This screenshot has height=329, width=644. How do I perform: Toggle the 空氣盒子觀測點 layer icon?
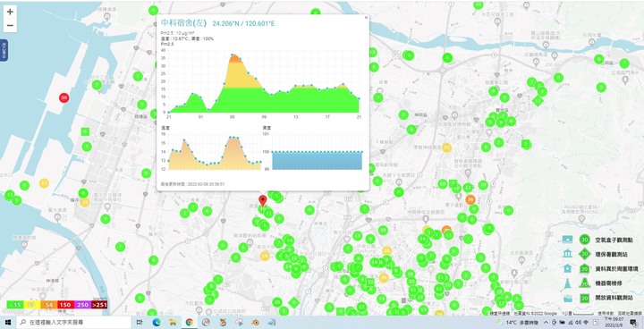point(568,240)
